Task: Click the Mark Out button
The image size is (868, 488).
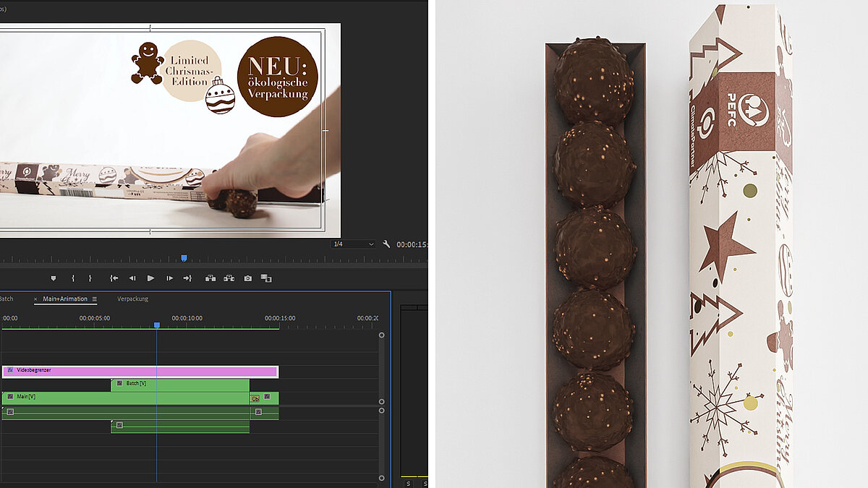Action: tap(90, 278)
